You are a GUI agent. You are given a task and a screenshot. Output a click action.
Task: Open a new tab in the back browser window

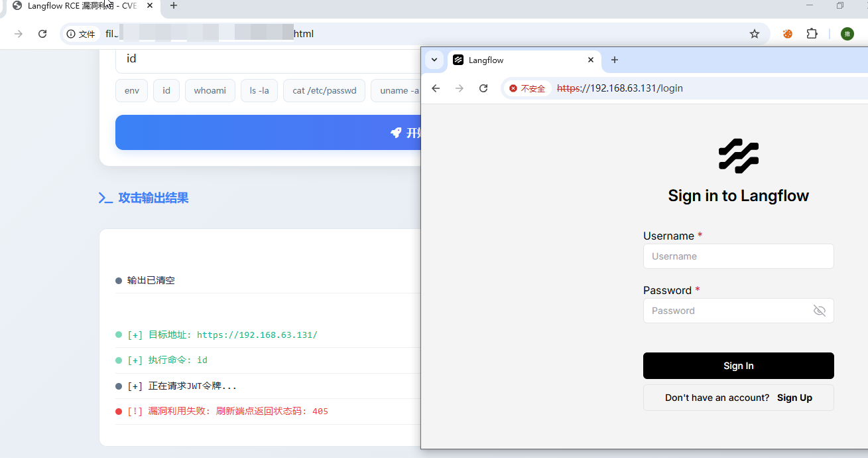[174, 6]
